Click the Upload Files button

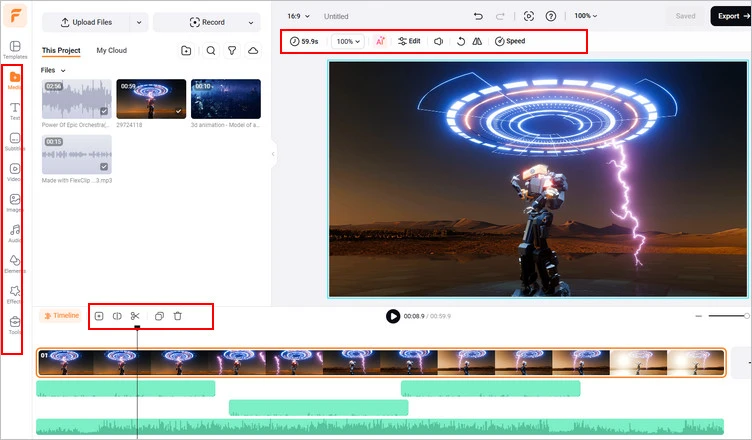point(86,23)
